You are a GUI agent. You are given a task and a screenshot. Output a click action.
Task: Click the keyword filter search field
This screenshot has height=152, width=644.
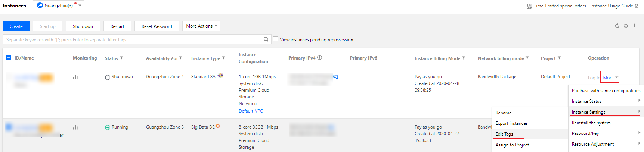(133, 39)
